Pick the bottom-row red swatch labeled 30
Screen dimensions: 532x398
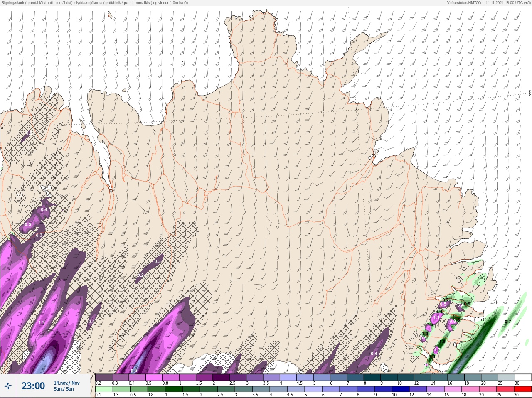pos(523,389)
